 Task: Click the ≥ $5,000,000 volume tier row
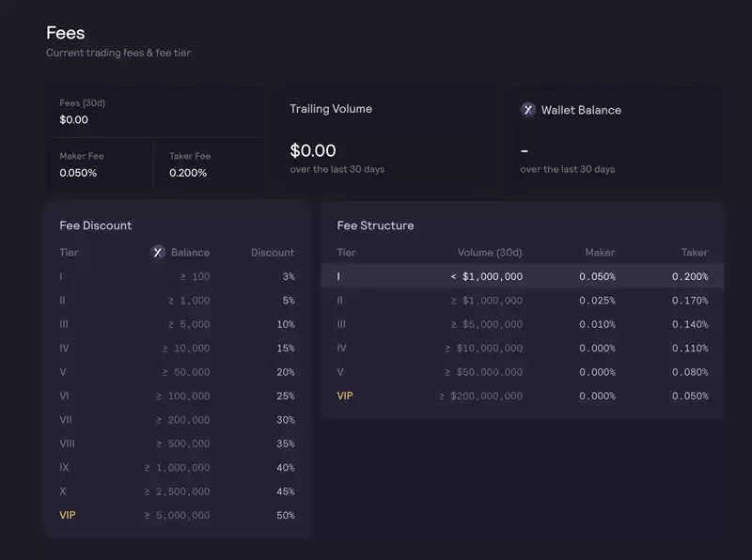coord(522,324)
